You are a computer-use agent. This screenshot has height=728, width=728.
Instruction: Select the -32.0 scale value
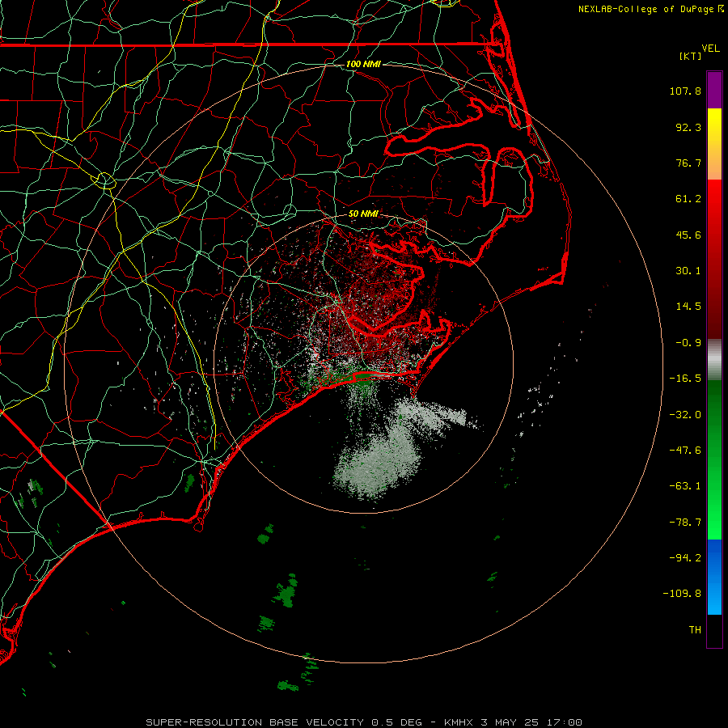point(685,415)
